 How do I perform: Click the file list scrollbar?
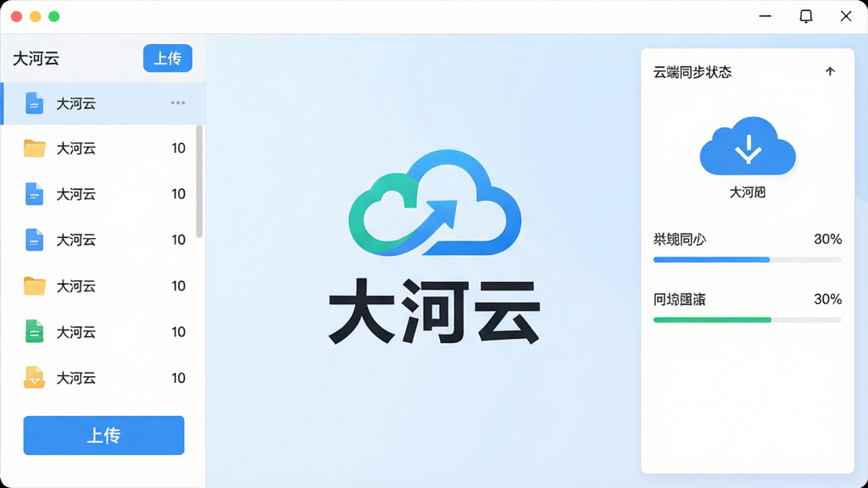199,181
